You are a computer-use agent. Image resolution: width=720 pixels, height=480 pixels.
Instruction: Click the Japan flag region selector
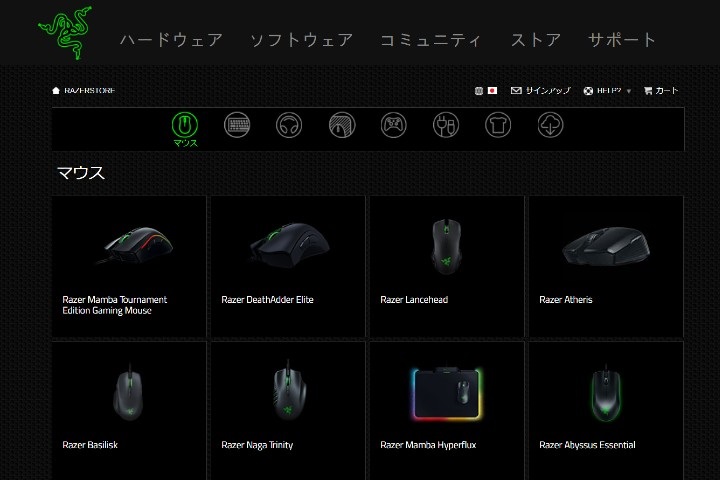point(492,90)
